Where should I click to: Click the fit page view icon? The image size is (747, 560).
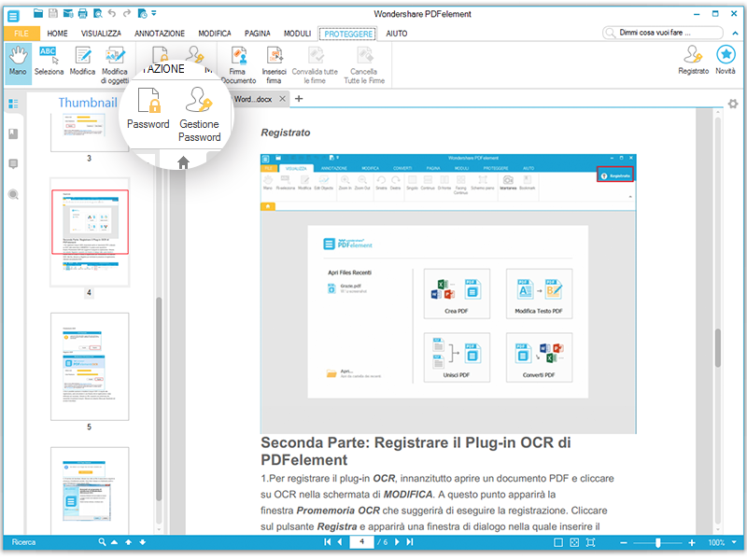pos(574,542)
